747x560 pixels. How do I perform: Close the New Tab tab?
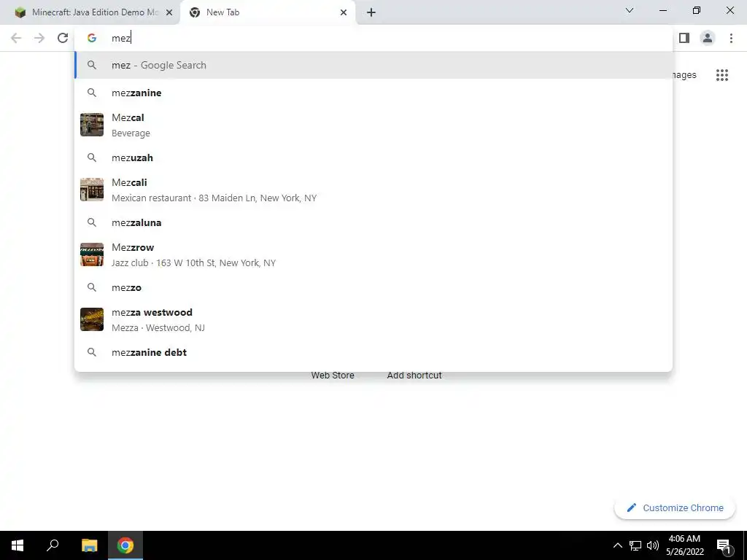click(x=344, y=12)
